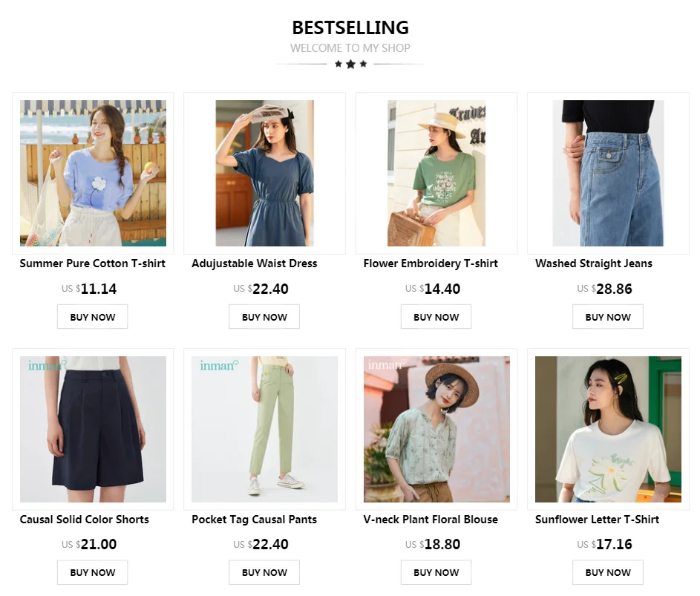The width and height of the screenshot is (700, 596).
Task: Click BUY NOW for Pocket Tag Causal Pants
Action: (x=264, y=572)
